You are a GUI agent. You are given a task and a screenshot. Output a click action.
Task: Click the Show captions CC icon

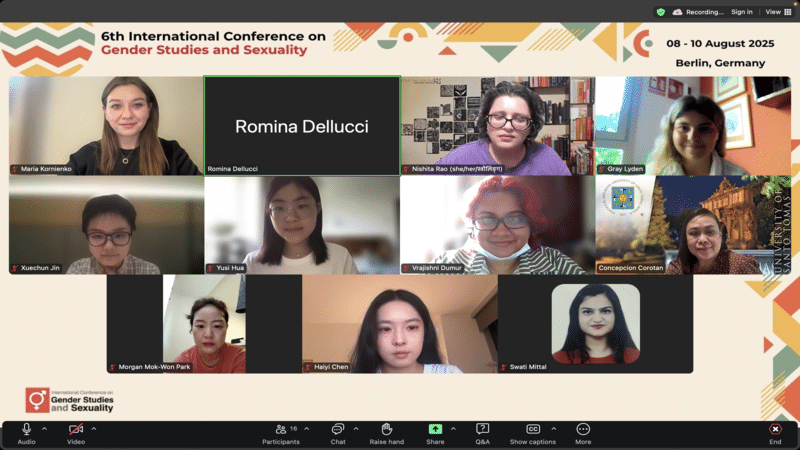click(532, 429)
